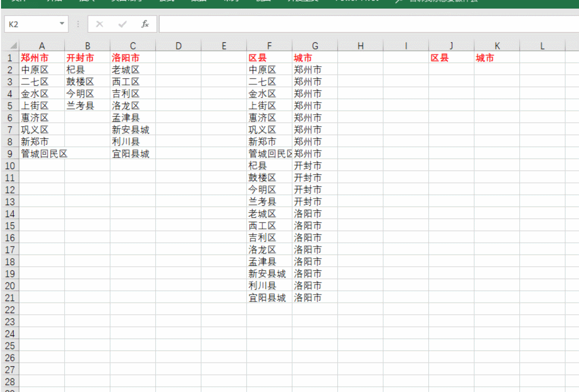This screenshot has height=392, width=579.
Task: Select row 28 header
Action: pyautogui.click(x=10, y=382)
